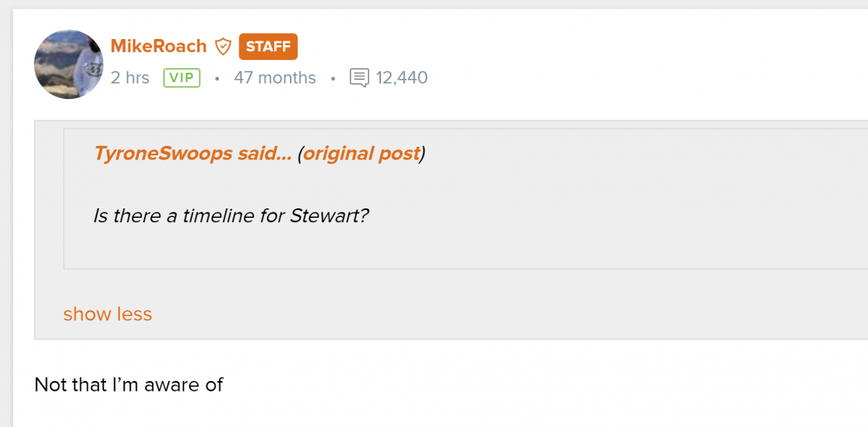The width and height of the screenshot is (868, 427).
Task: Click the 47 months membership label
Action: pyautogui.click(x=274, y=78)
